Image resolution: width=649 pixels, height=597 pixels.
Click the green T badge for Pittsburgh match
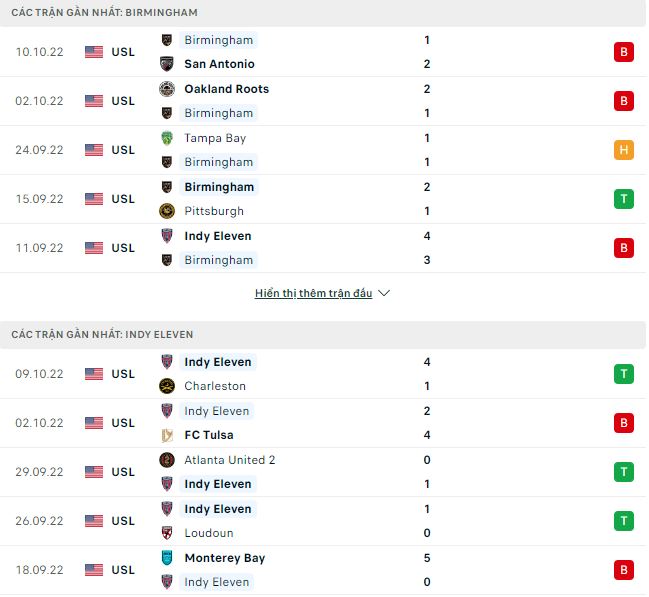[x=624, y=199]
